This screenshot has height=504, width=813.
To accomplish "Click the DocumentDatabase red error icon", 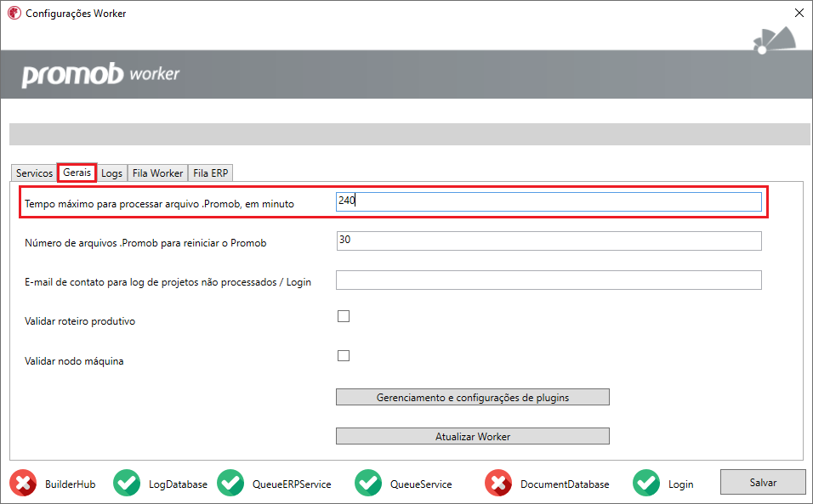I will coord(498,483).
